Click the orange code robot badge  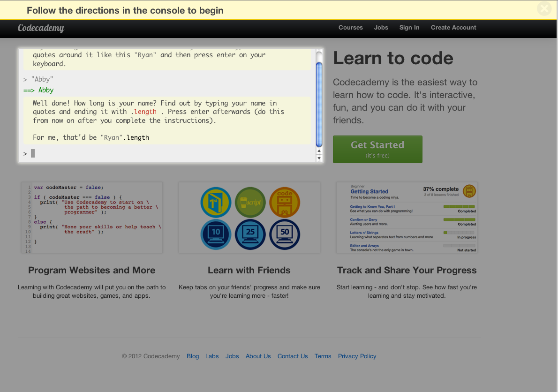285,203
